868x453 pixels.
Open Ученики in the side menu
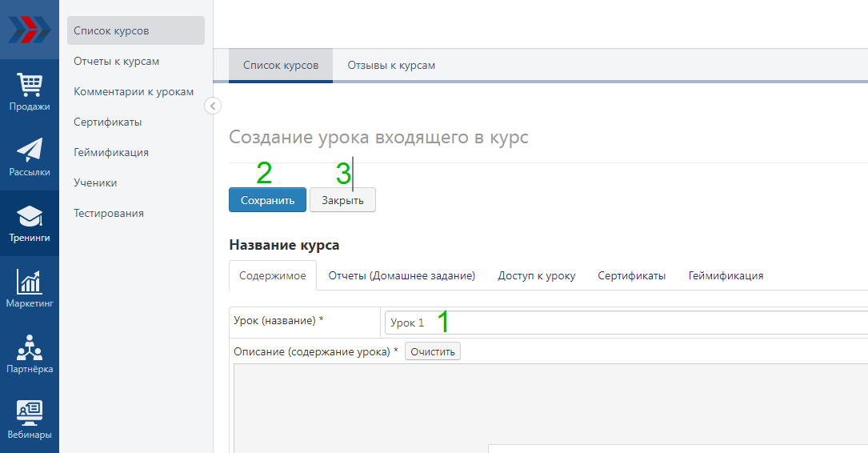pos(95,183)
